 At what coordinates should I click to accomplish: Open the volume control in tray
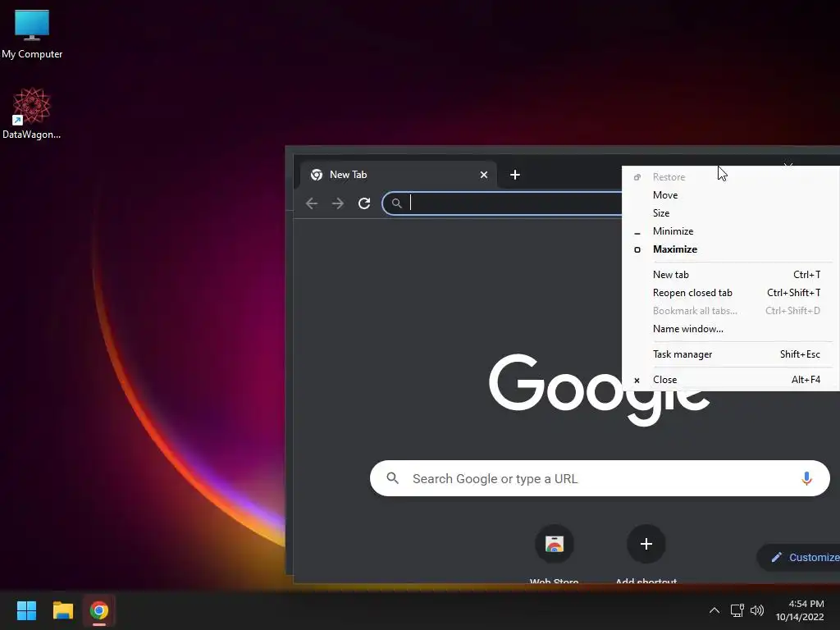click(757, 610)
